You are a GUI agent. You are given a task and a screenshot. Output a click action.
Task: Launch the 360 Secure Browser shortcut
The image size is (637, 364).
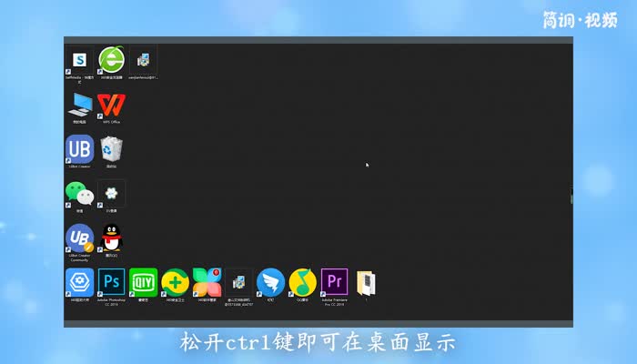click(111, 60)
